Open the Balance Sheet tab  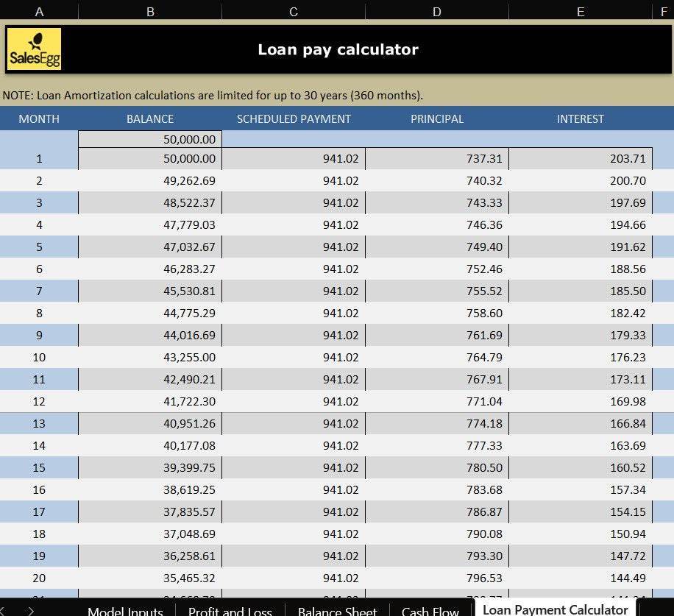pos(337,610)
